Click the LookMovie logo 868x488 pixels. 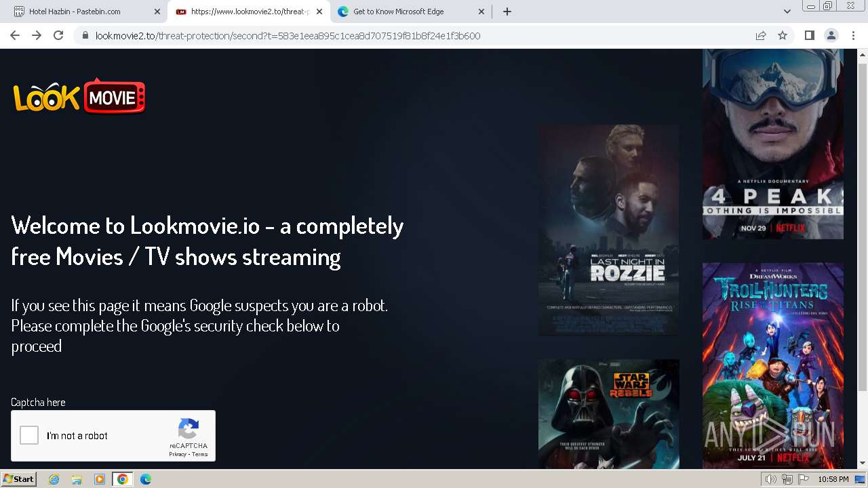point(79,96)
